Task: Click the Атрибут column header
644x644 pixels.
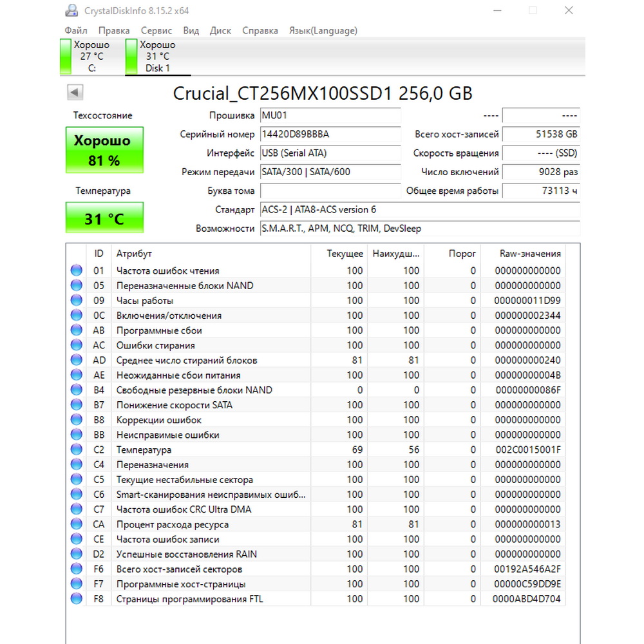Action: coord(134,253)
